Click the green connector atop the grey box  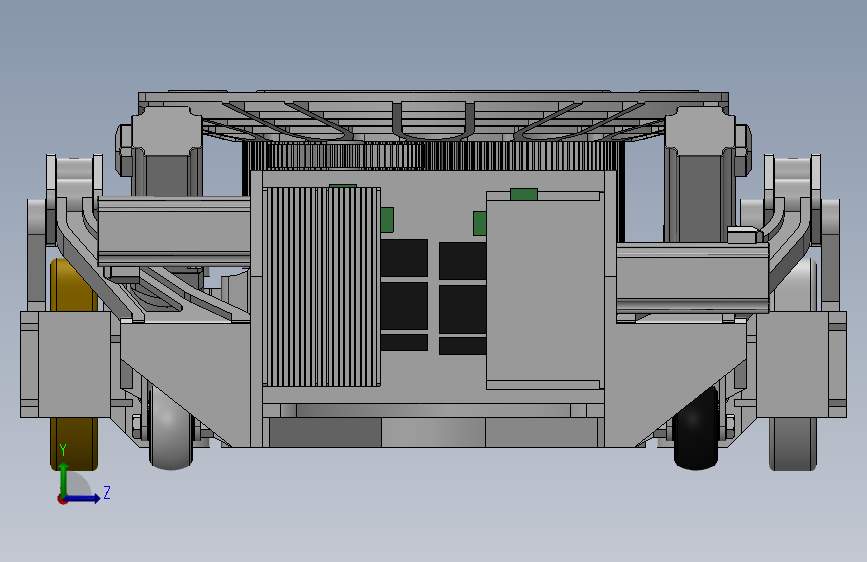[524, 194]
